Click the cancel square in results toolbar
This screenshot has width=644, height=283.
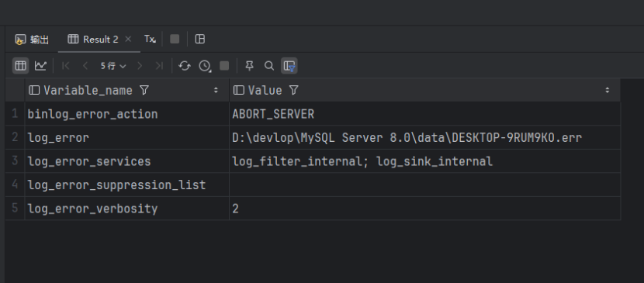pyautogui.click(x=224, y=66)
